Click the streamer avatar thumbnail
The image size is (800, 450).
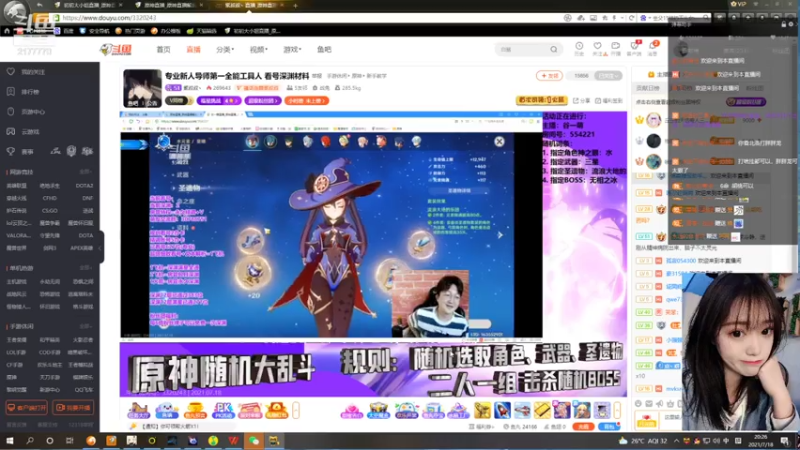(142, 88)
